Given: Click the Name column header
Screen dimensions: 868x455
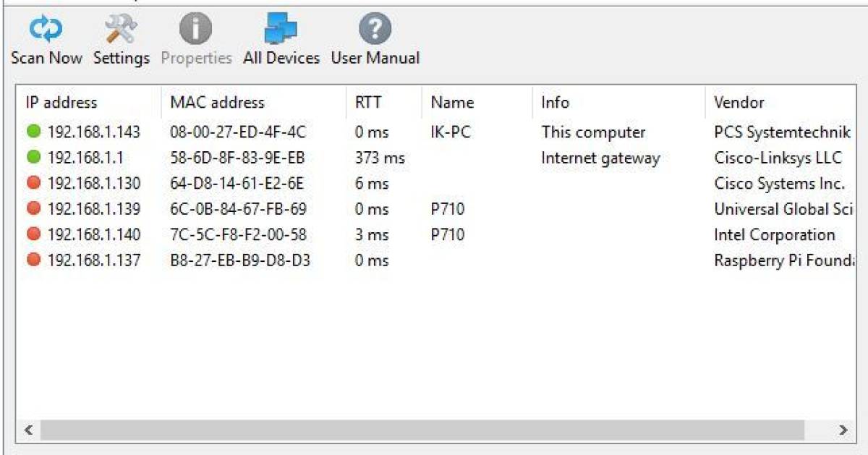Looking at the screenshot, I should (x=451, y=102).
